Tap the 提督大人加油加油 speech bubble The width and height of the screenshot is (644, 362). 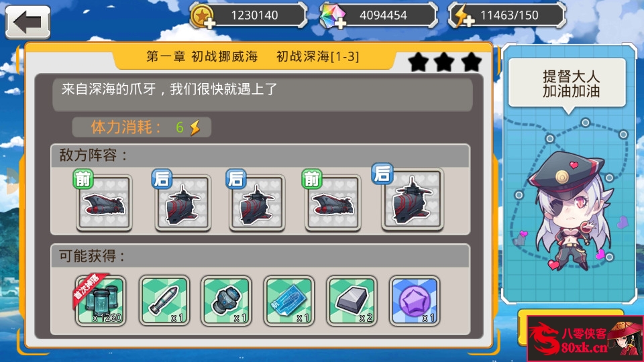point(568,83)
